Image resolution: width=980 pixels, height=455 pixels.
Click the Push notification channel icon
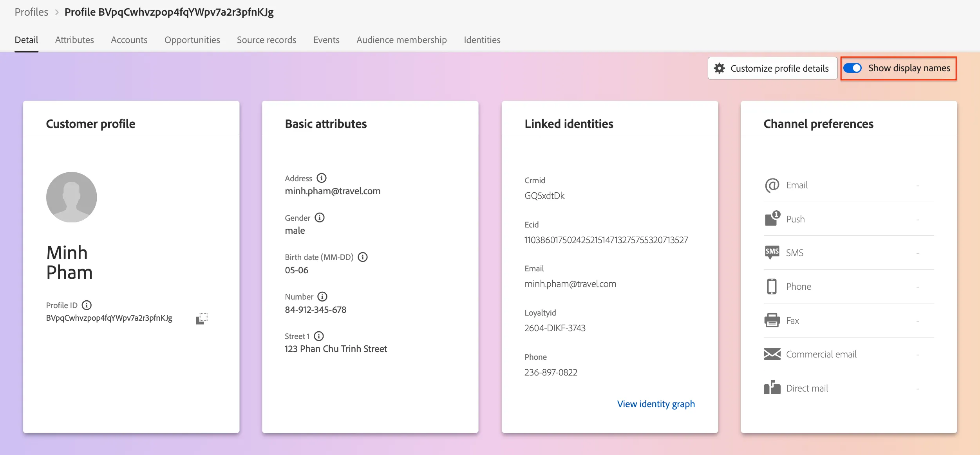coord(772,218)
